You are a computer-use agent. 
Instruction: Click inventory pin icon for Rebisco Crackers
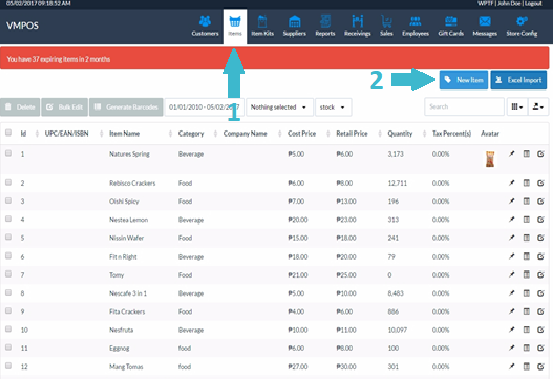point(512,183)
